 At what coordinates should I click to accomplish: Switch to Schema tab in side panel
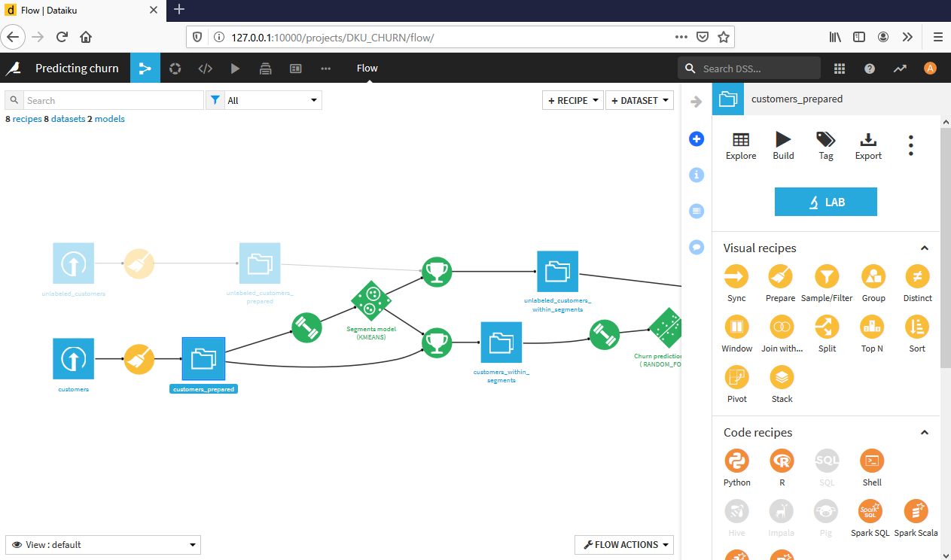(x=696, y=211)
